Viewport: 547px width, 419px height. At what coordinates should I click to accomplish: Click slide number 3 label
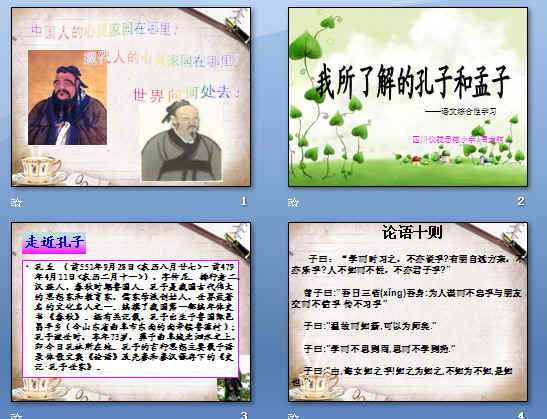pos(244,415)
